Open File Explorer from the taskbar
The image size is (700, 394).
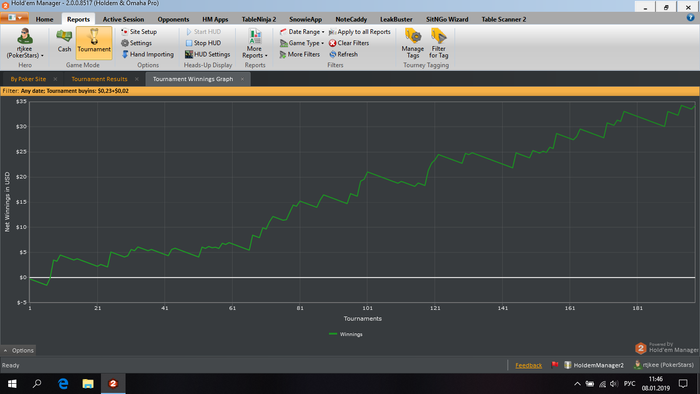(x=88, y=384)
